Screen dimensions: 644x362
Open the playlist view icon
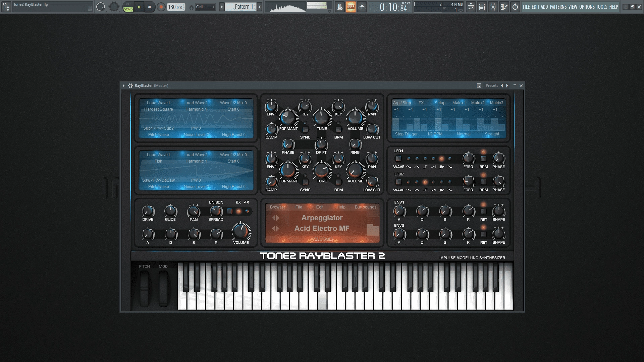pyautogui.click(x=471, y=7)
